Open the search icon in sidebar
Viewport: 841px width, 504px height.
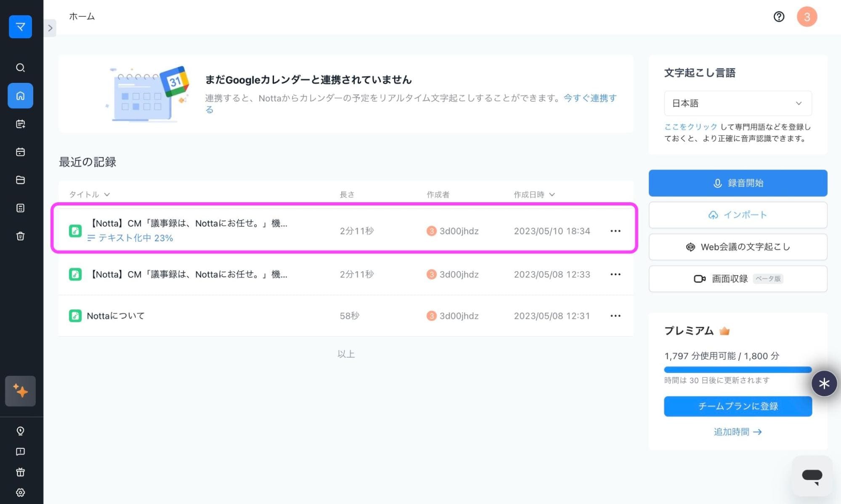pyautogui.click(x=20, y=68)
